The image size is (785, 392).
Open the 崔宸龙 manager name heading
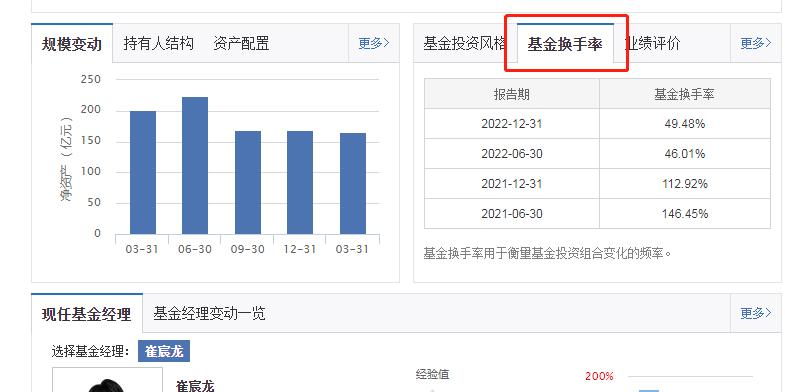(x=195, y=386)
